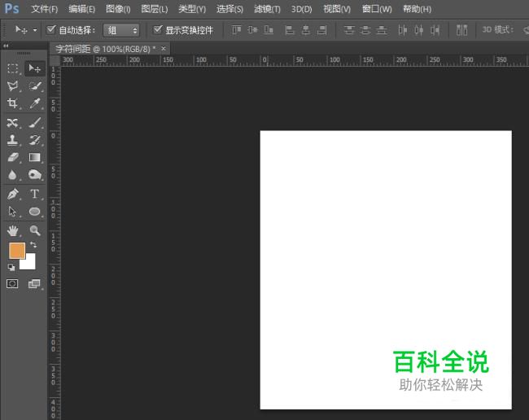Select the Quick Selection tool
Viewport: 529px width, 420px height.
click(35, 86)
